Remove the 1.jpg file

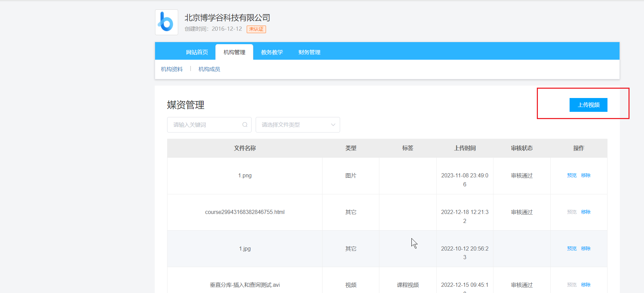coord(586,248)
